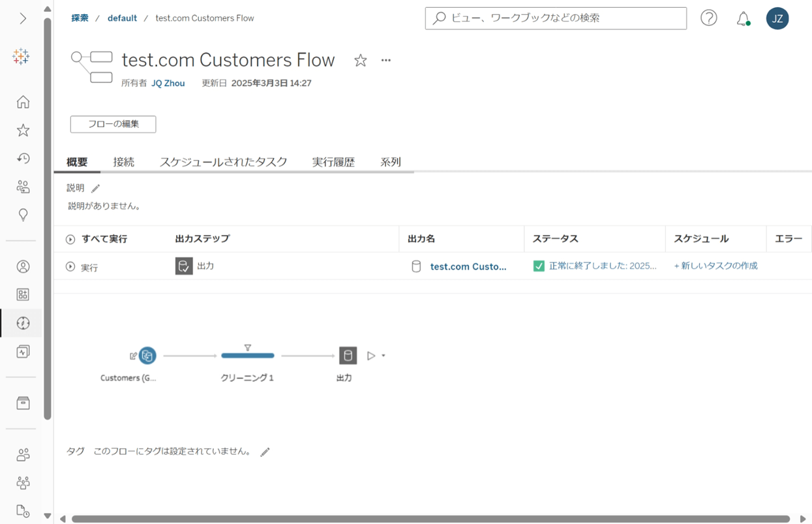This screenshot has width=812, height=524.
Task: Open the 実行履歴 tab
Action: point(333,162)
